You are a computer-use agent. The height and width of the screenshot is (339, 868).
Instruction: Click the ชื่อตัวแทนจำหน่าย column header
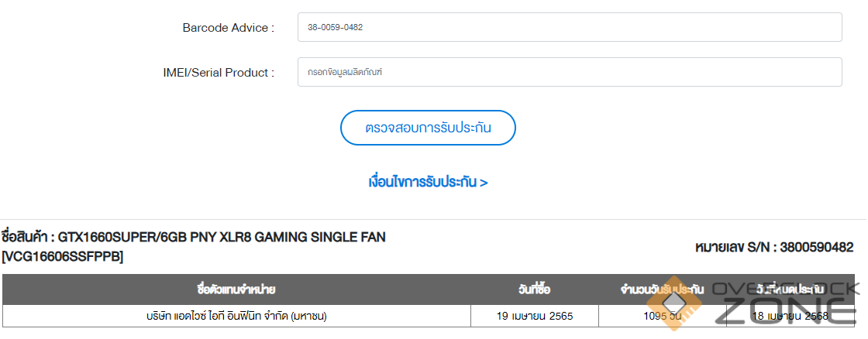(x=236, y=289)
